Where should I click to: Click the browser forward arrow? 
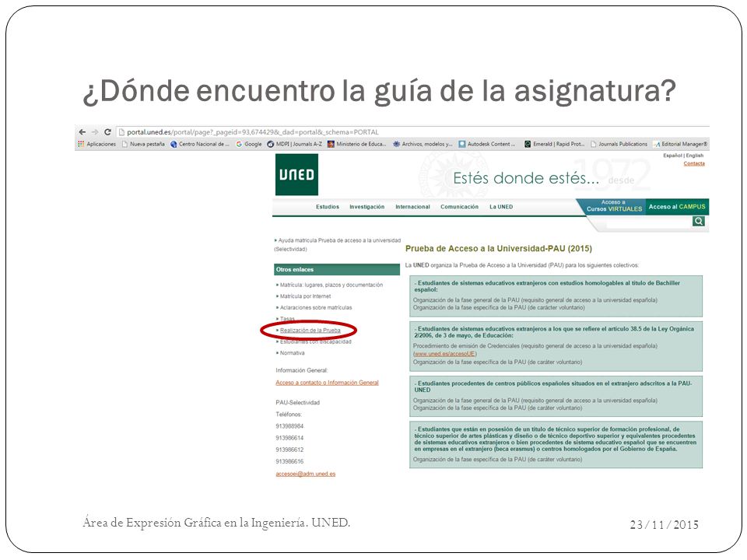tap(95, 132)
